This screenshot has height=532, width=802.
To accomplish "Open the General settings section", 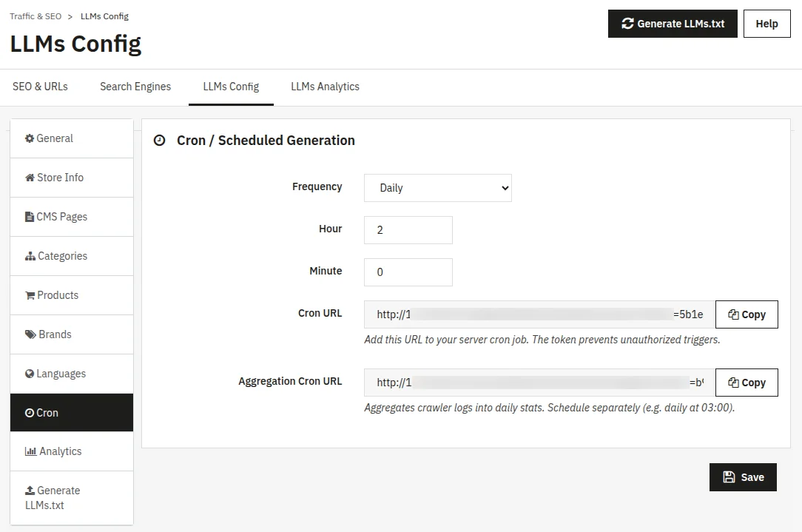I will coord(72,138).
